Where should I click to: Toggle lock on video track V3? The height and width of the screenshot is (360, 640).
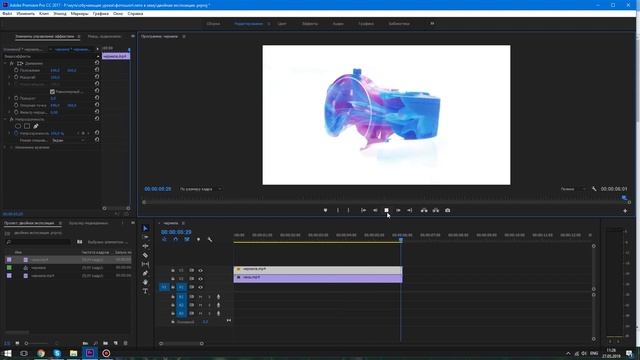click(x=173, y=271)
